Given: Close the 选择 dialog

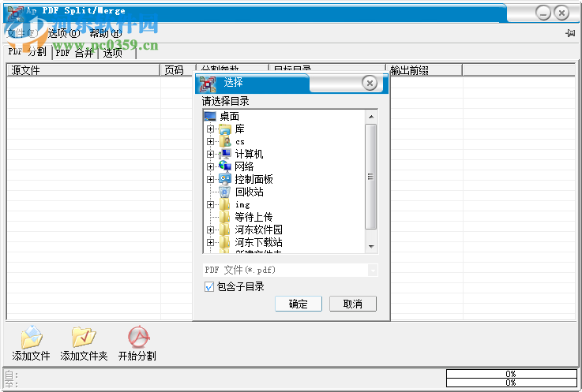Looking at the screenshot, I should coord(370,83).
